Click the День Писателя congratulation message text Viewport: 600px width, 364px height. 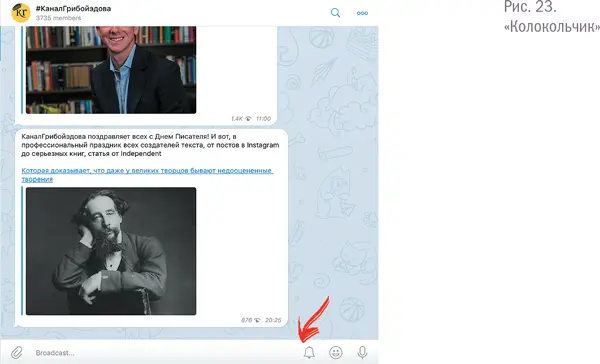tap(150, 145)
